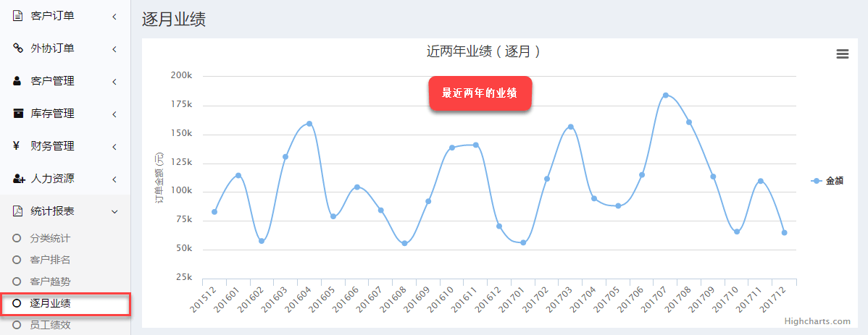Click the 201608 data point

[405, 243]
